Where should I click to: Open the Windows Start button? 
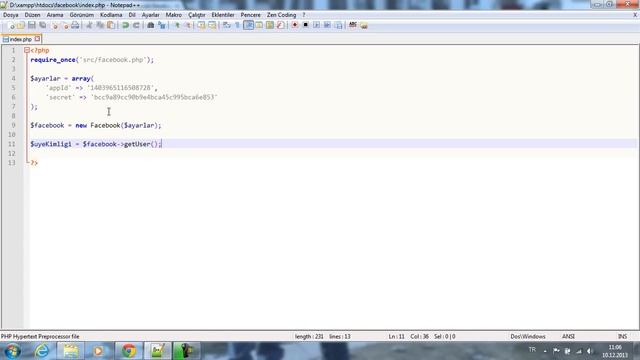click(12, 351)
